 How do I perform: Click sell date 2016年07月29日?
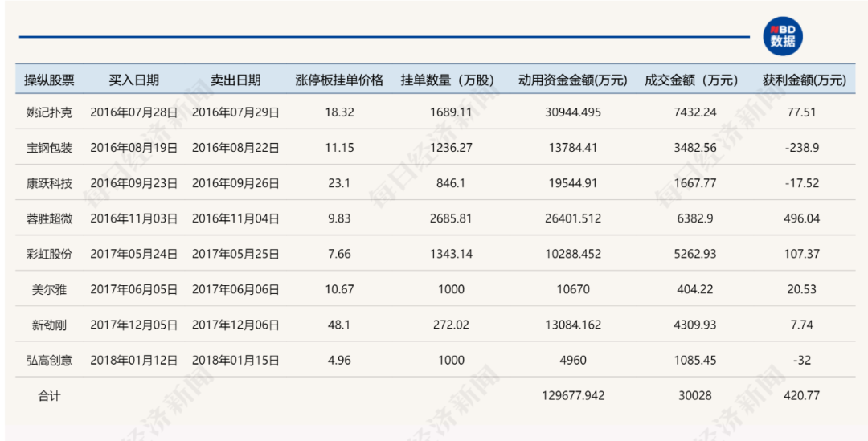point(235,112)
